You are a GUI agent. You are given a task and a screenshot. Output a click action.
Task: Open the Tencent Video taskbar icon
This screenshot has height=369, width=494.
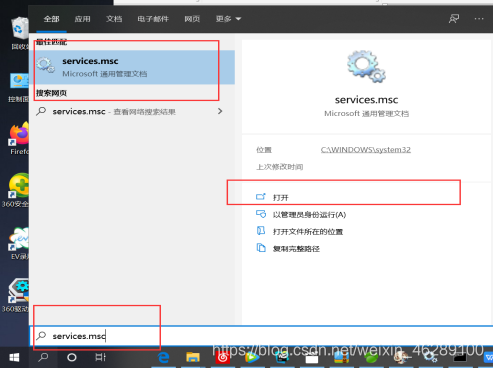point(252,358)
